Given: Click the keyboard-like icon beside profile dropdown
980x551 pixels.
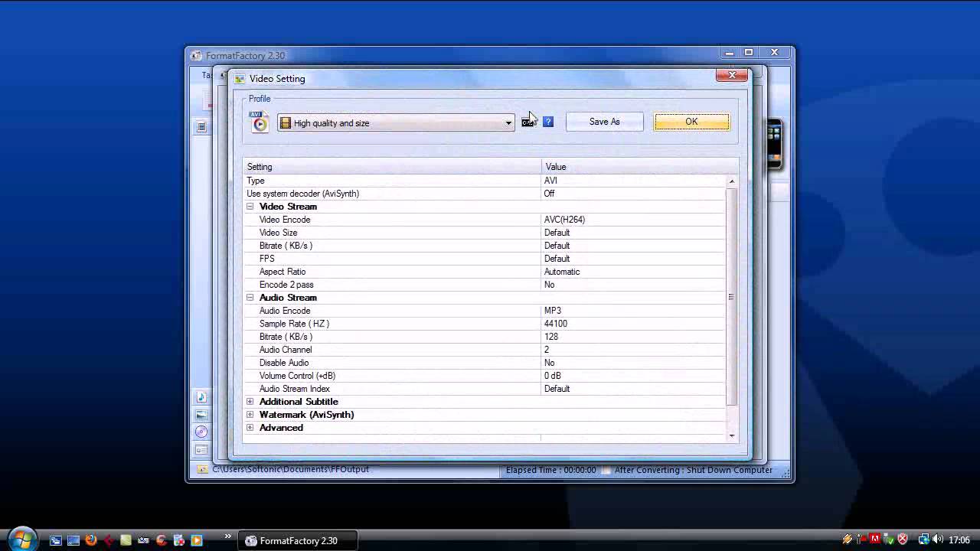Looking at the screenshot, I should coord(528,122).
